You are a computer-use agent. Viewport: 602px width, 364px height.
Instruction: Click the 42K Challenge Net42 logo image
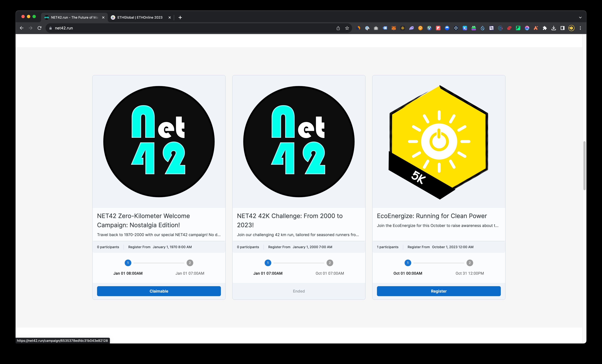point(299,142)
